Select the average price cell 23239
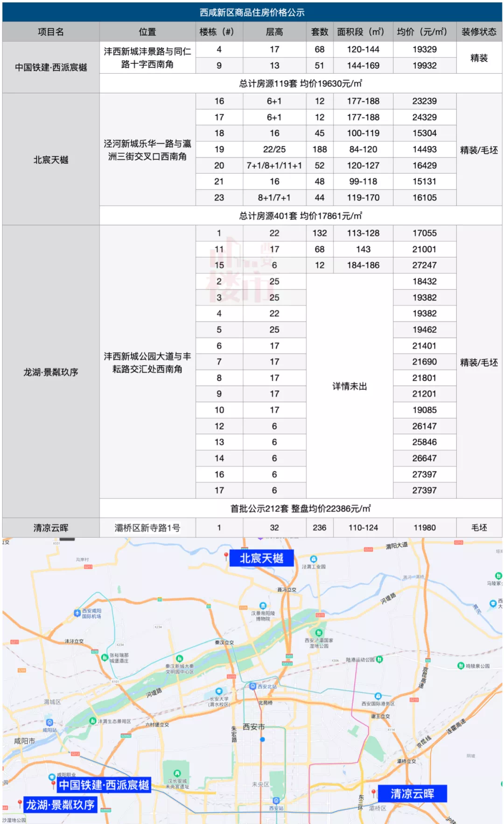The height and width of the screenshot is (824, 504). 425,101
